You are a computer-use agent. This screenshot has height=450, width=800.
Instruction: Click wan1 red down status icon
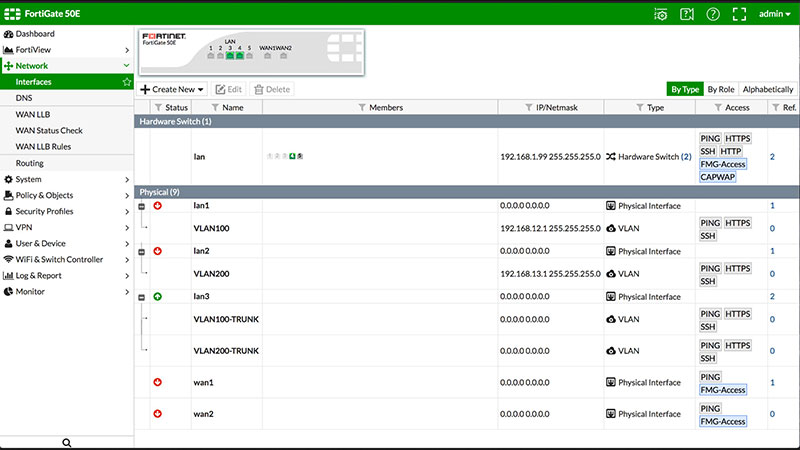coord(158,382)
